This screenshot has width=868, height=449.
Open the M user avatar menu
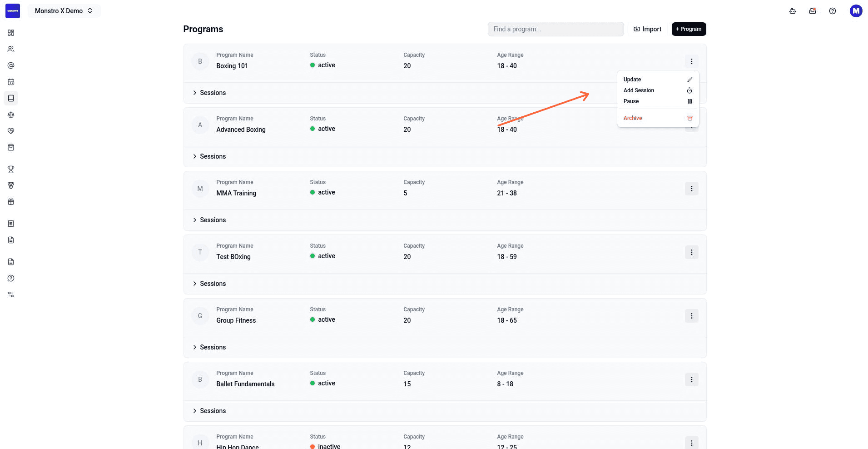[856, 11]
